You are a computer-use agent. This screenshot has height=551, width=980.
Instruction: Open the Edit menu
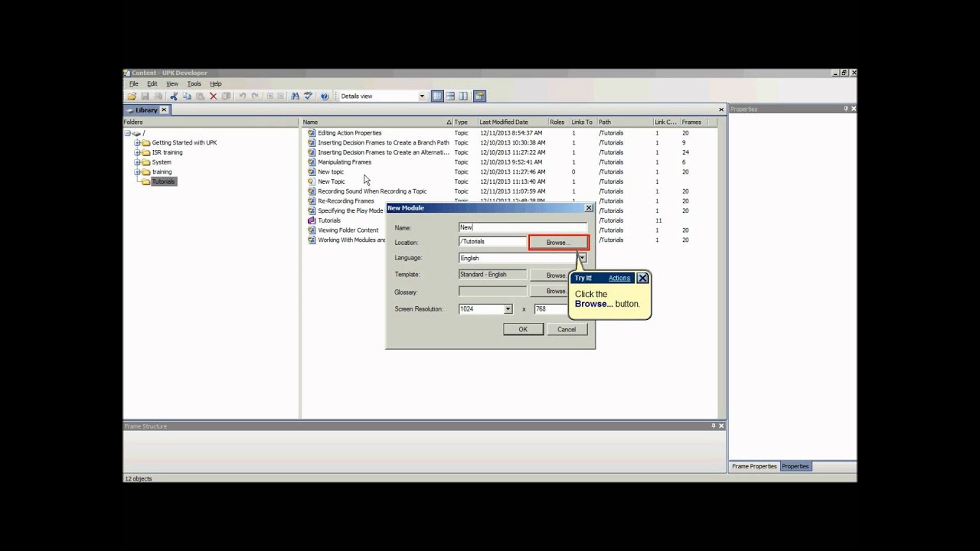pos(152,84)
